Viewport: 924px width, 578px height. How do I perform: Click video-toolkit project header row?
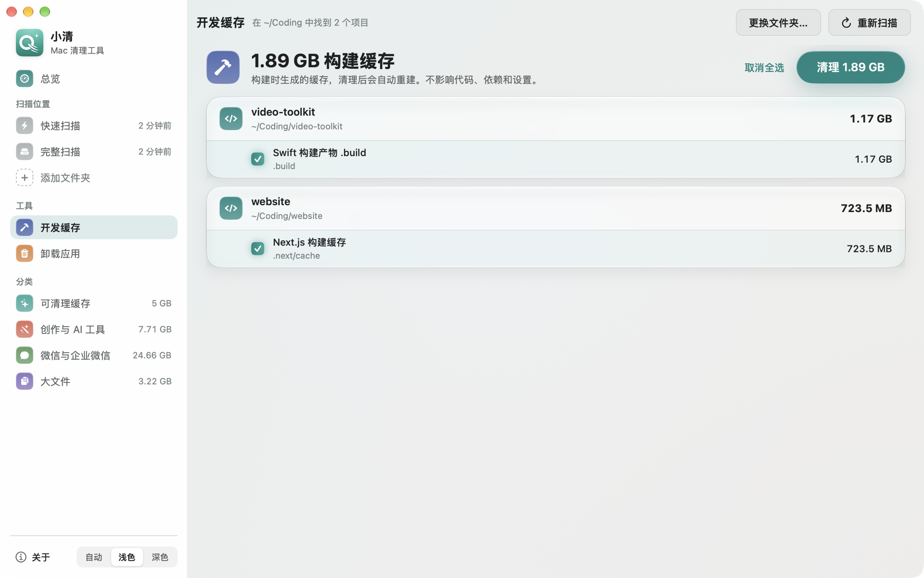[x=555, y=119]
